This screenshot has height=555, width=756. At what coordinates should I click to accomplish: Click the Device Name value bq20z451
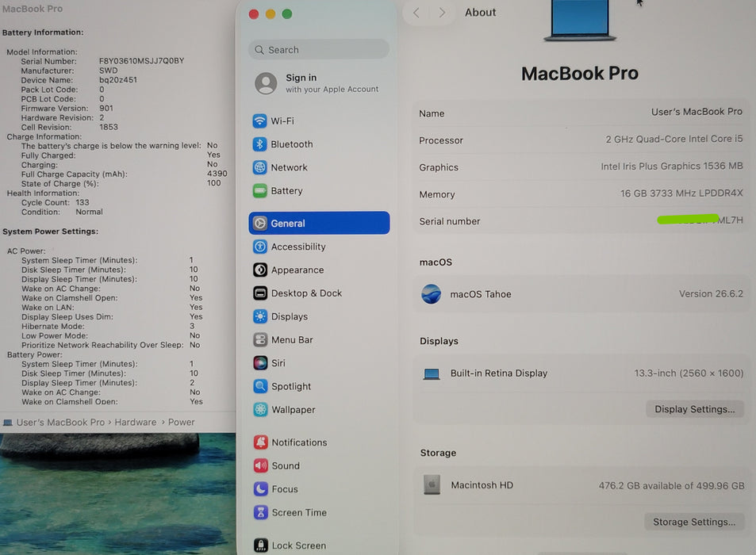point(118,79)
